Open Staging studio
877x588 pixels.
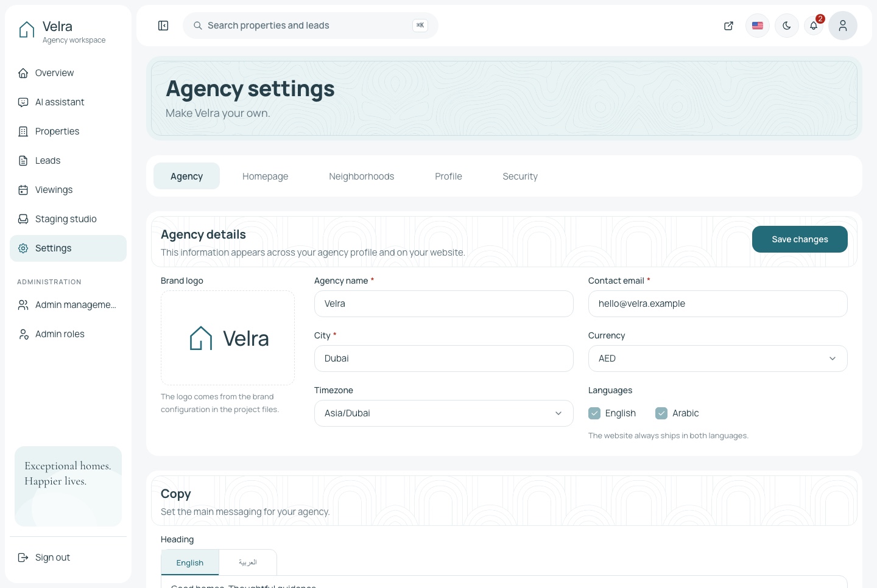(68, 219)
